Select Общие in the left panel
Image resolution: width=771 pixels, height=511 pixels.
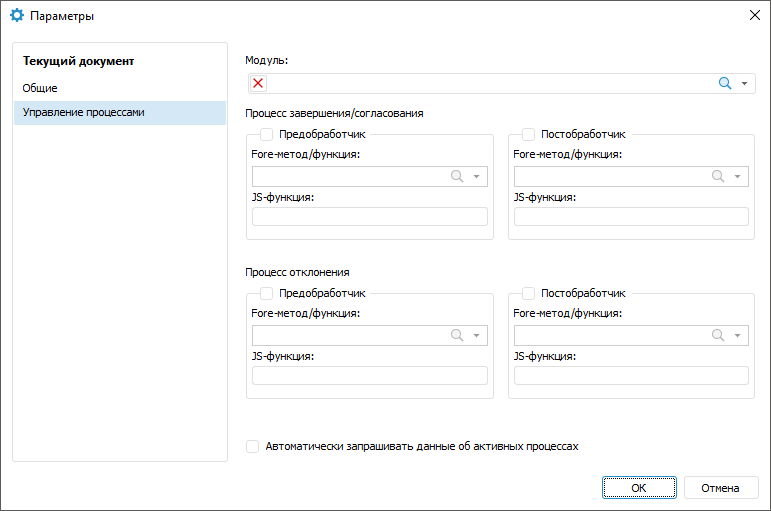click(x=40, y=88)
